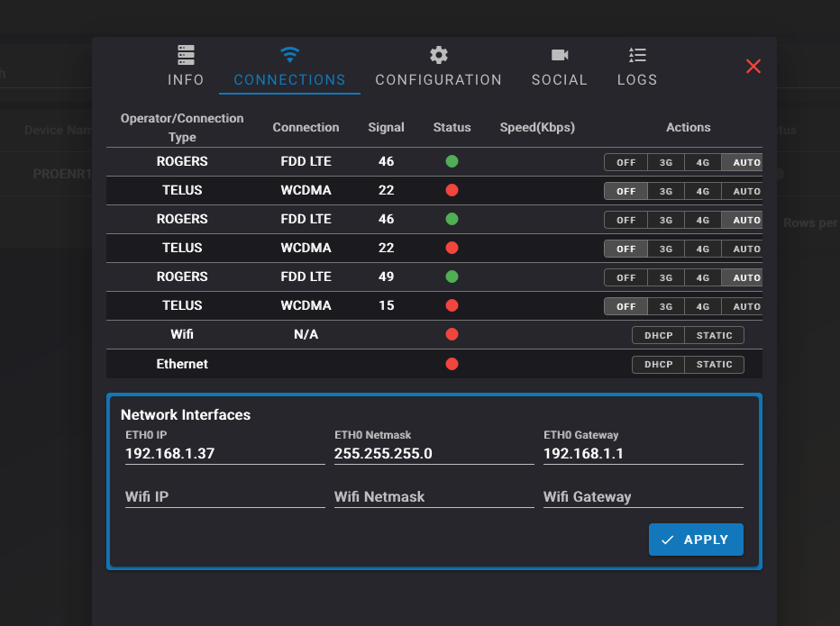This screenshot has width=840, height=626.
Task: Click the Operator/Connection Type header
Action: click(x=182, y=127)
